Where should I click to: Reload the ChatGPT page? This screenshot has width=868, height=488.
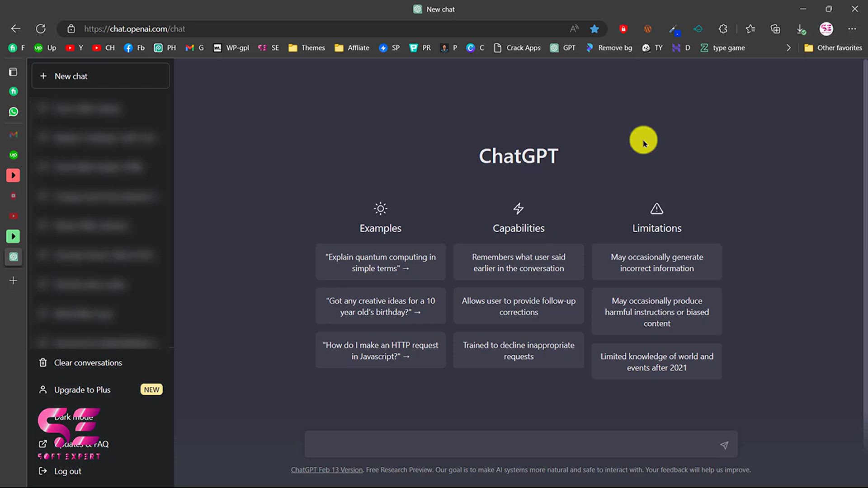point(41,29)
